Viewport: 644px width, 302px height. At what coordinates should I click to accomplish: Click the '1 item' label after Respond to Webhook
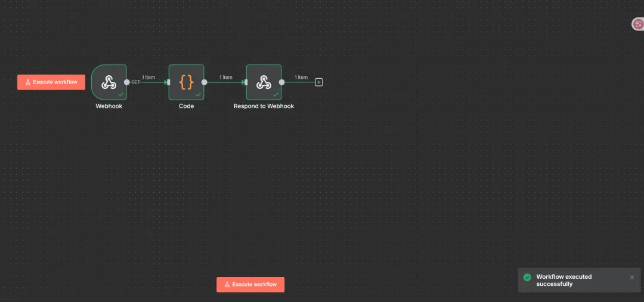point(301,77)
